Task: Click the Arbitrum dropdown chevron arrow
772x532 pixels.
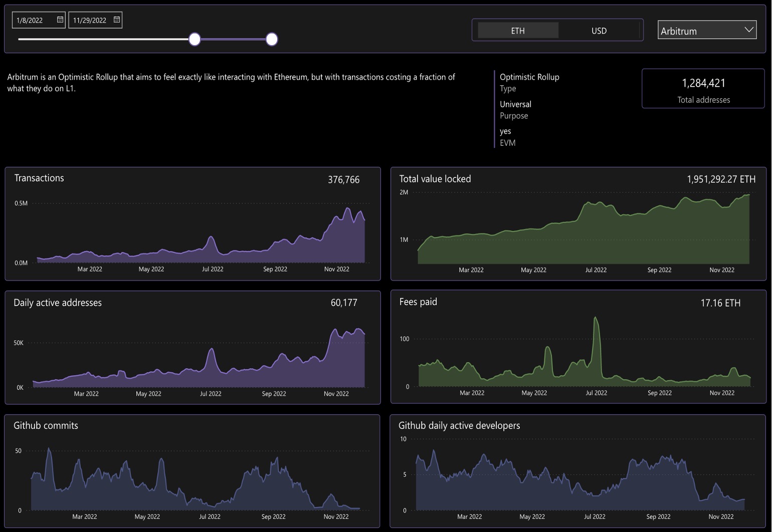Action: 749,30
